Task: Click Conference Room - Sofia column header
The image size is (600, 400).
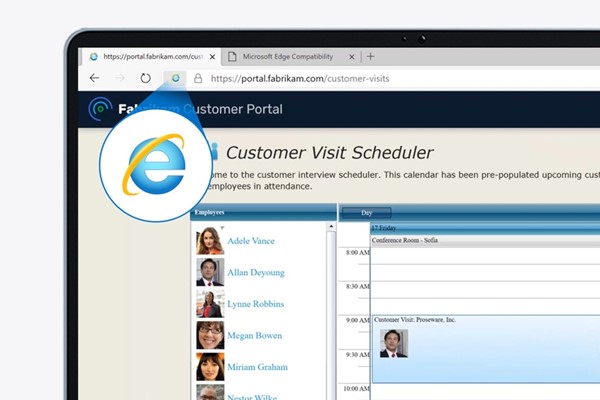Action: (485, 240)
